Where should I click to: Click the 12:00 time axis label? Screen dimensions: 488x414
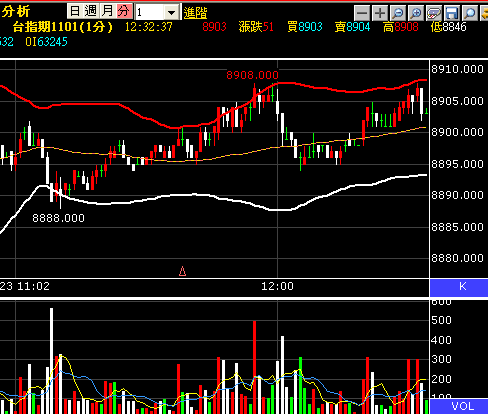click(277, 286)
